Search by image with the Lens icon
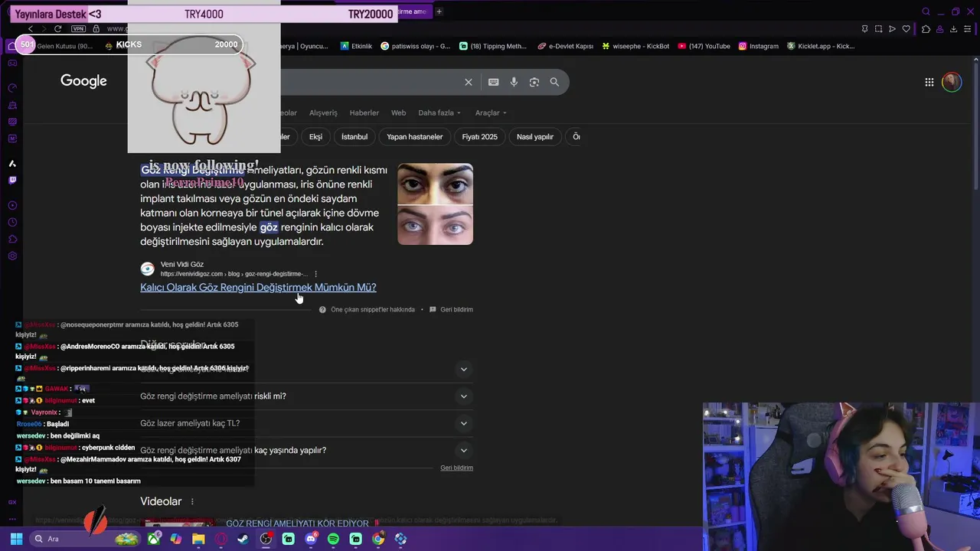Image resolution: width=980 pixels, height=551 pixels. click(534, 82)
